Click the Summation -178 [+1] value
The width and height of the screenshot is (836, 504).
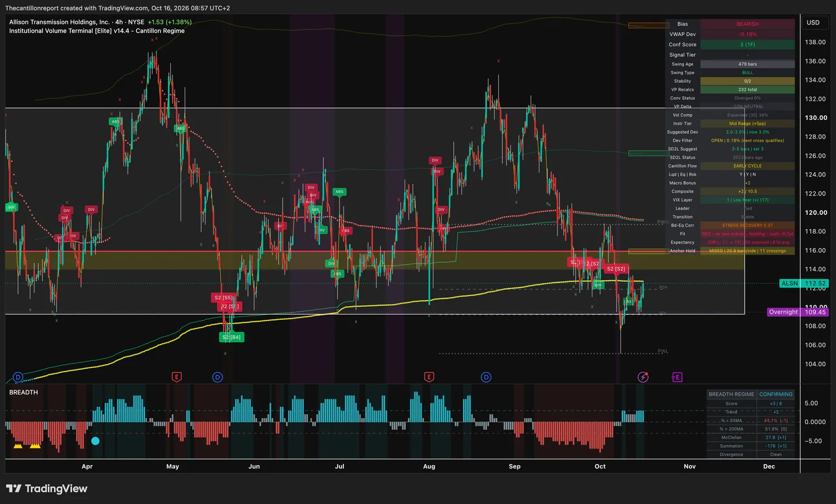click(776, 446)
